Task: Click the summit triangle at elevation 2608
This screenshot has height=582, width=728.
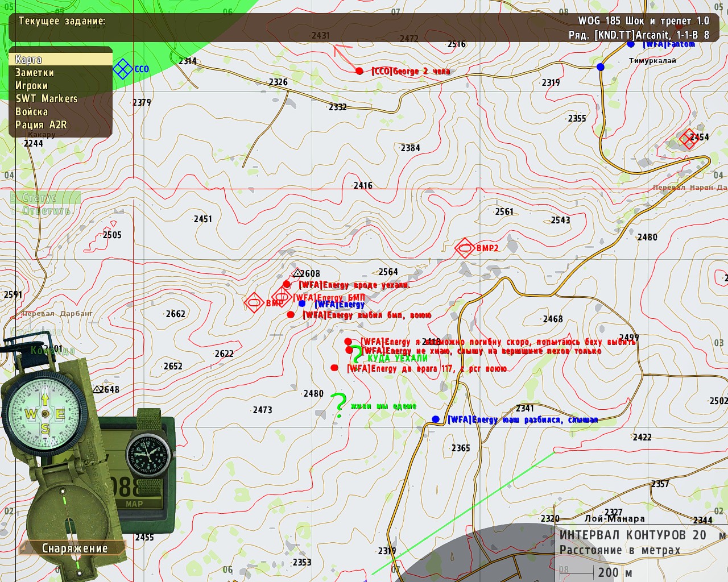Action: tap(297, 273)
